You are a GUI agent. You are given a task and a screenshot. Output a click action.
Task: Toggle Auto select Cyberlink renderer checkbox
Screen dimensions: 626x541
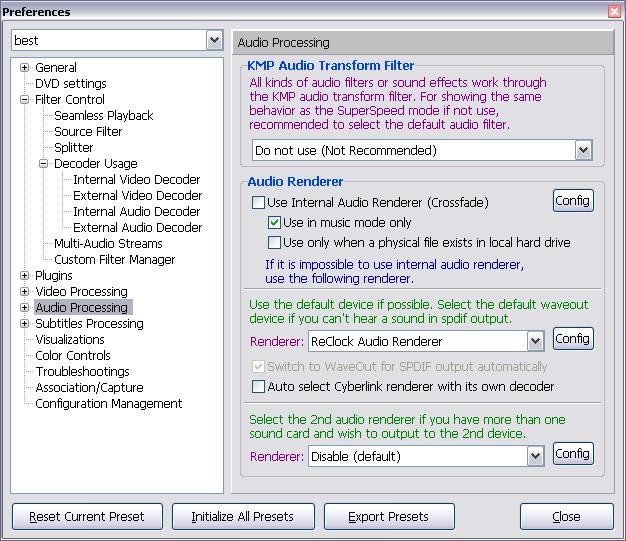tap(259, 387)
